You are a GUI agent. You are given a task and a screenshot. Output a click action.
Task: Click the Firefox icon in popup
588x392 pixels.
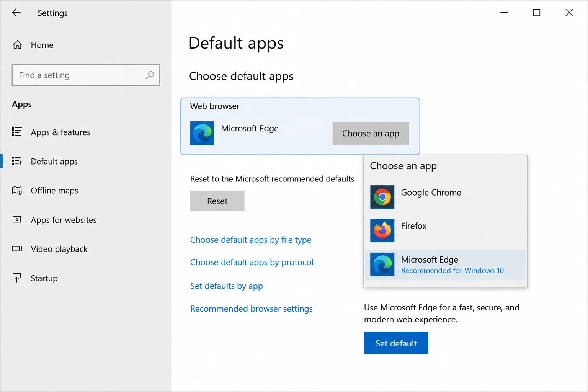click(382, 230)
